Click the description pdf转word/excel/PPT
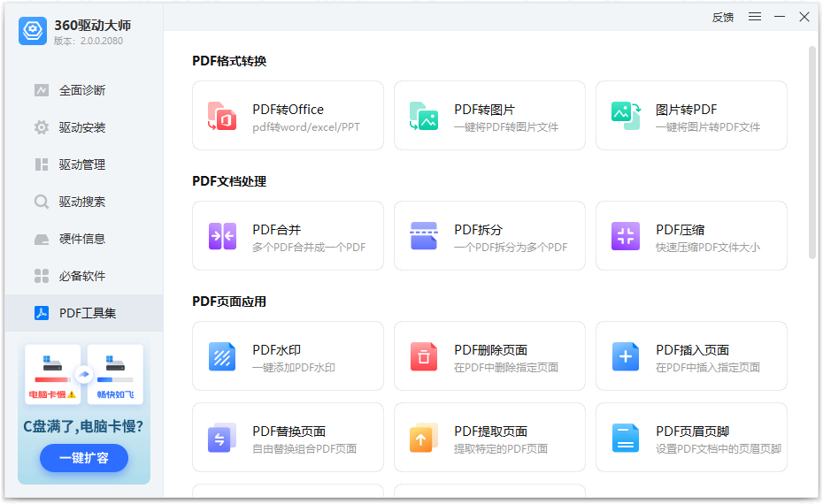 306,127
